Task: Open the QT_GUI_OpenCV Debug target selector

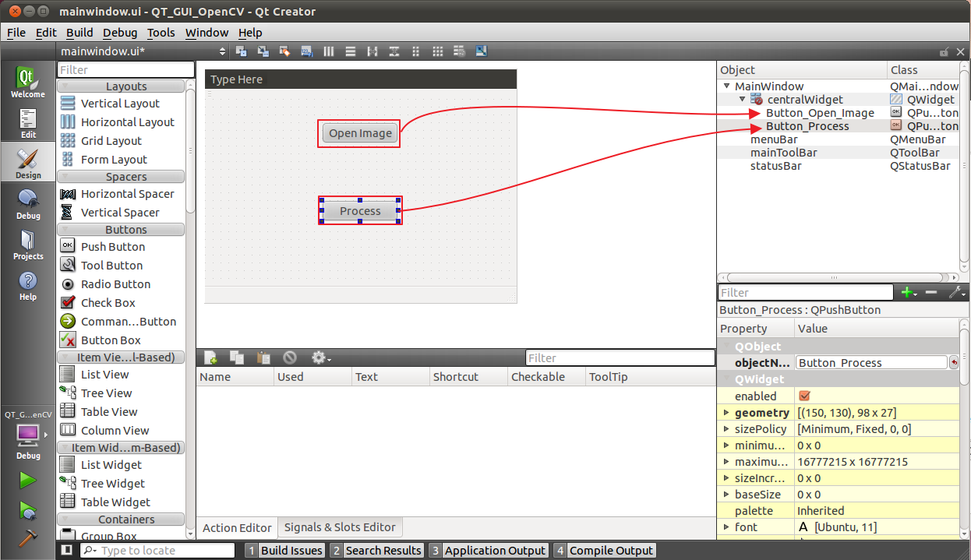Action: [28, 435]
